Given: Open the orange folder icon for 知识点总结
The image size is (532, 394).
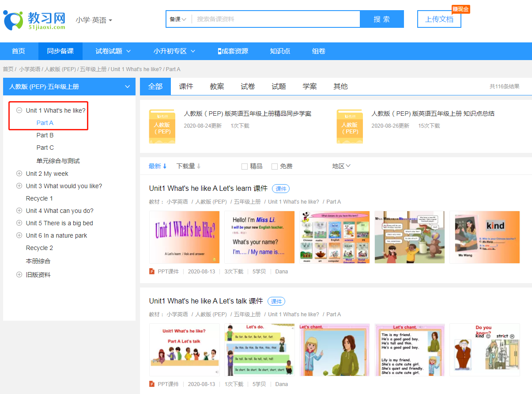Looking at the screenshot, I should (350, 126).
